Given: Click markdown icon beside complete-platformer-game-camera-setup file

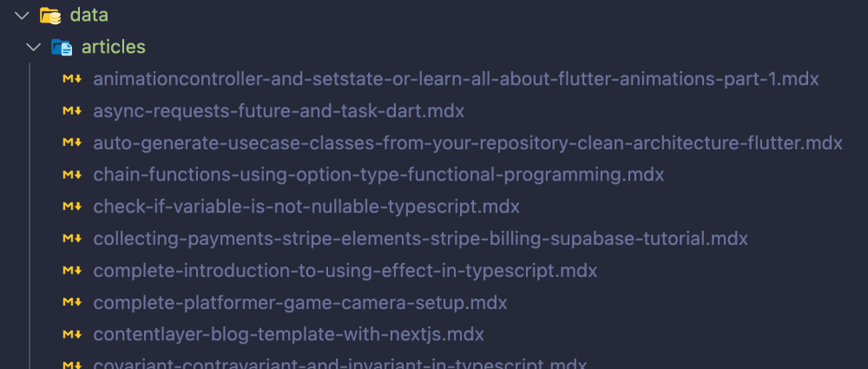Looking at the screenshot, I should [x=72, y=302].
